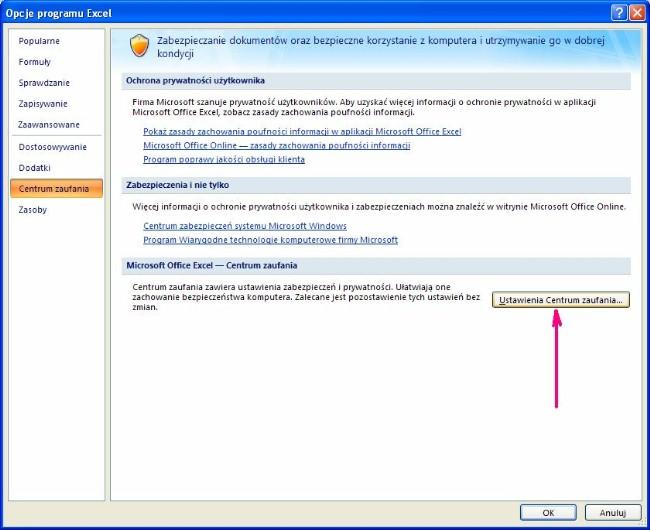Select the Popularne category

(39, 41)
